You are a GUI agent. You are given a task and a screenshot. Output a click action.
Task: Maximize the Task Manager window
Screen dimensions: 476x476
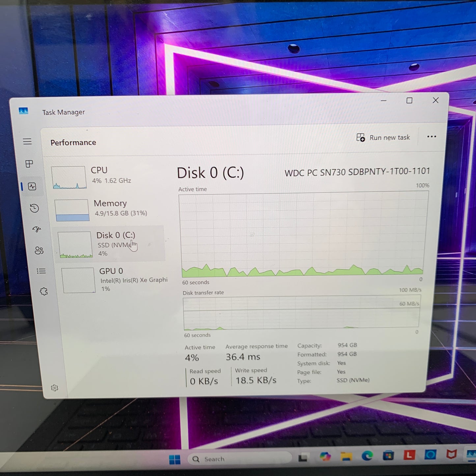pos(409,100)
